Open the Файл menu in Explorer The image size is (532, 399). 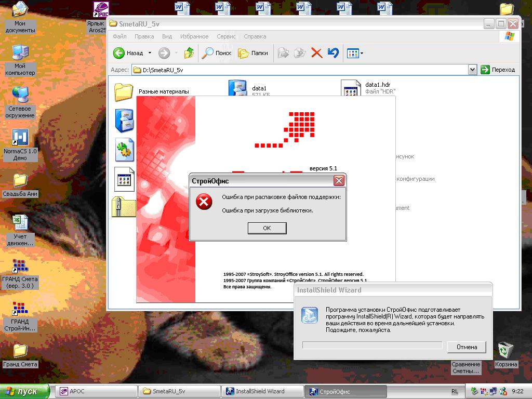click(119, 36)
